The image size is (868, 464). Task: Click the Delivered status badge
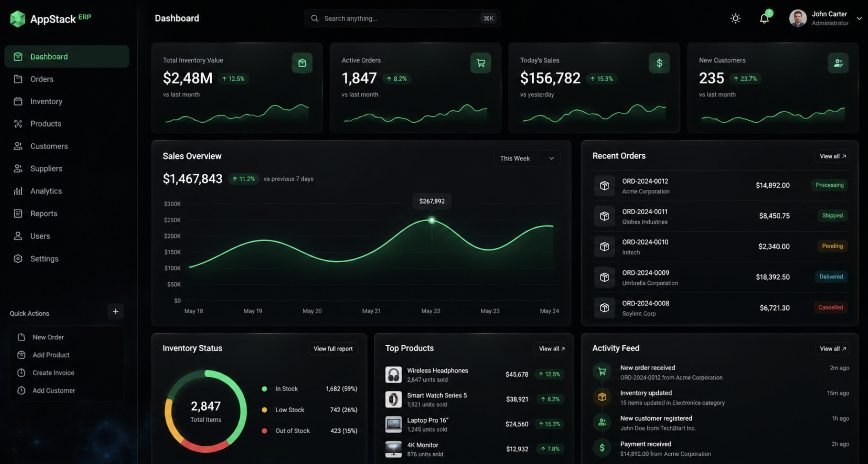[831, 277]
